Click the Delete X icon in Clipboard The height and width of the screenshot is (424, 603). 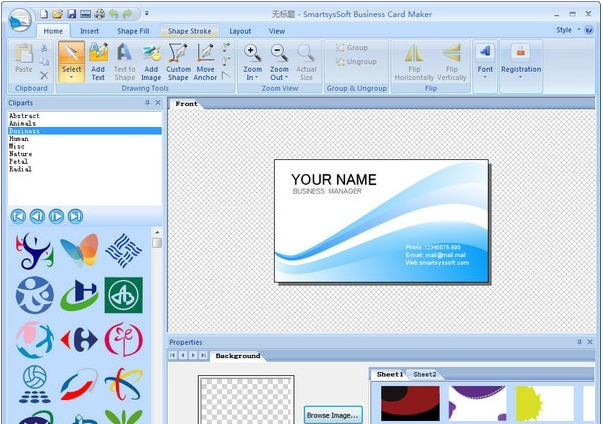click(x=44, y=75)
